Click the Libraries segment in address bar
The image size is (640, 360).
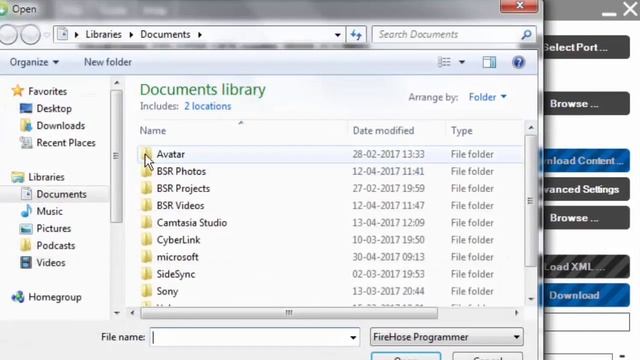(103, 35)
